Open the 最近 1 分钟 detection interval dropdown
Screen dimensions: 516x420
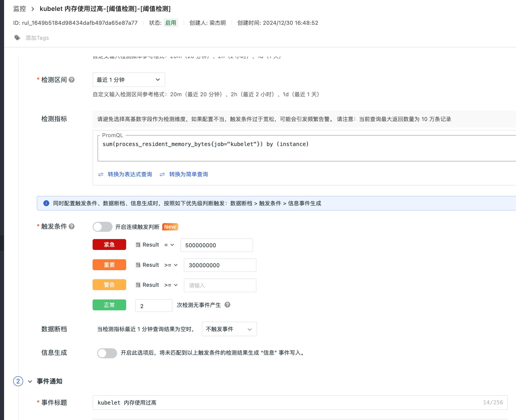point(129,80)
